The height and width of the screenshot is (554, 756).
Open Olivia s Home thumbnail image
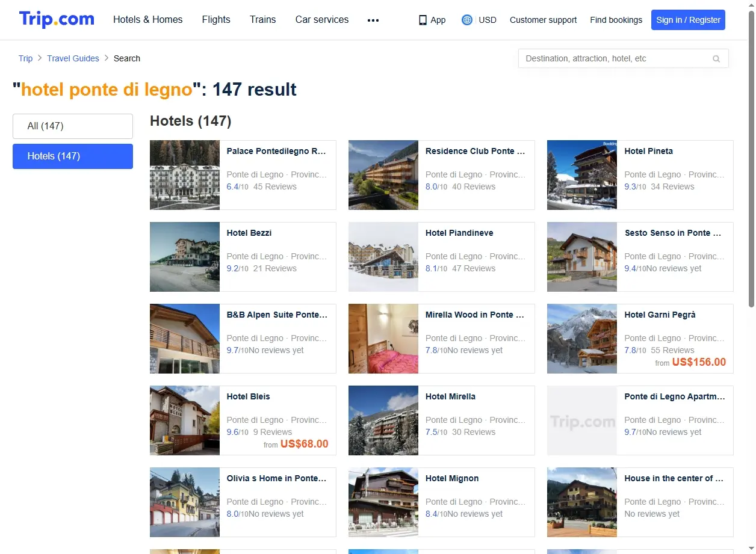pyautogui.click(x=185, y=502)
